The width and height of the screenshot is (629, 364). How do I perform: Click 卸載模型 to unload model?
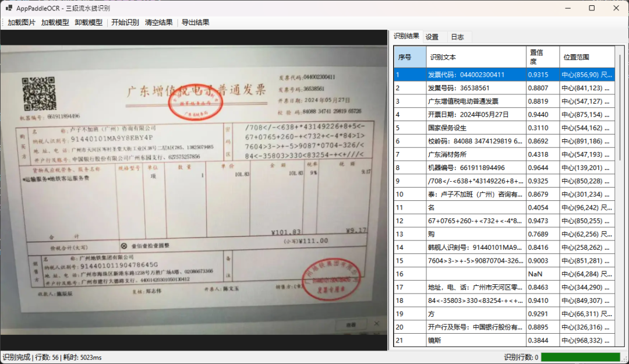89,23
